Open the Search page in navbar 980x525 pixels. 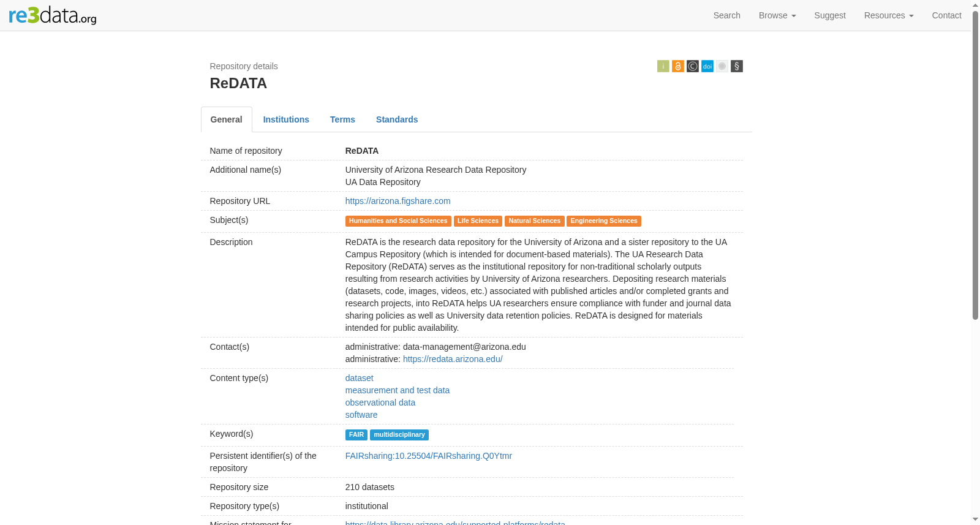[726, 15]
